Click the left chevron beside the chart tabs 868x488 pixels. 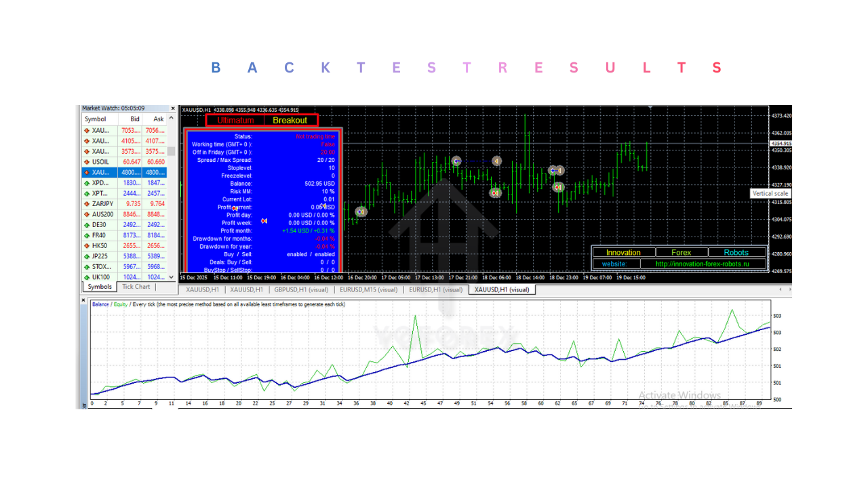pyautogui.click(x=780, y=289)
